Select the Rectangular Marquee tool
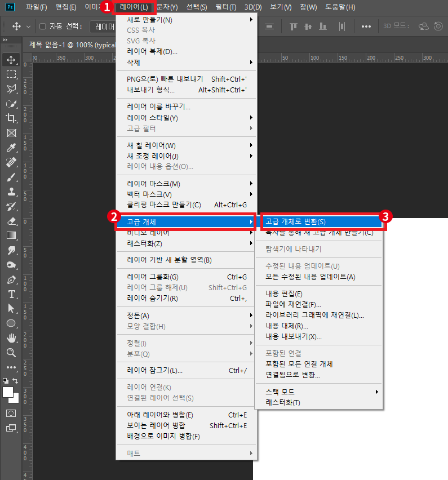 11,74
